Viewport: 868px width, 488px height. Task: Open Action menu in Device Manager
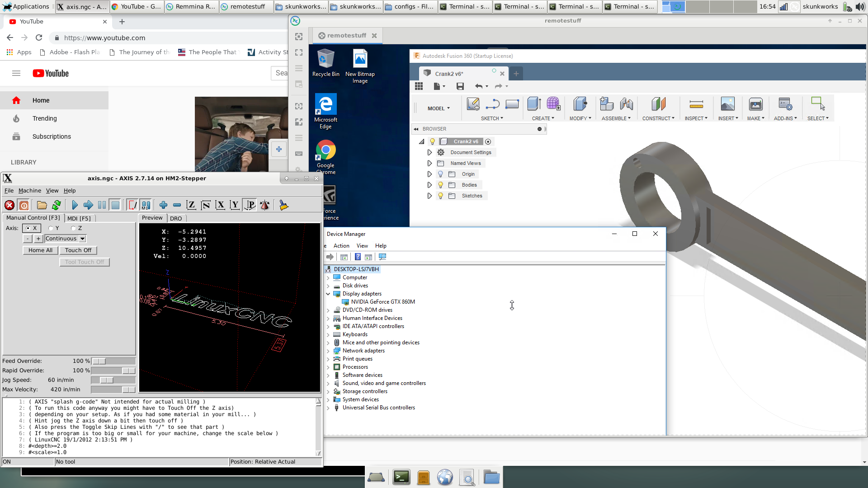[x=341, y=246]
